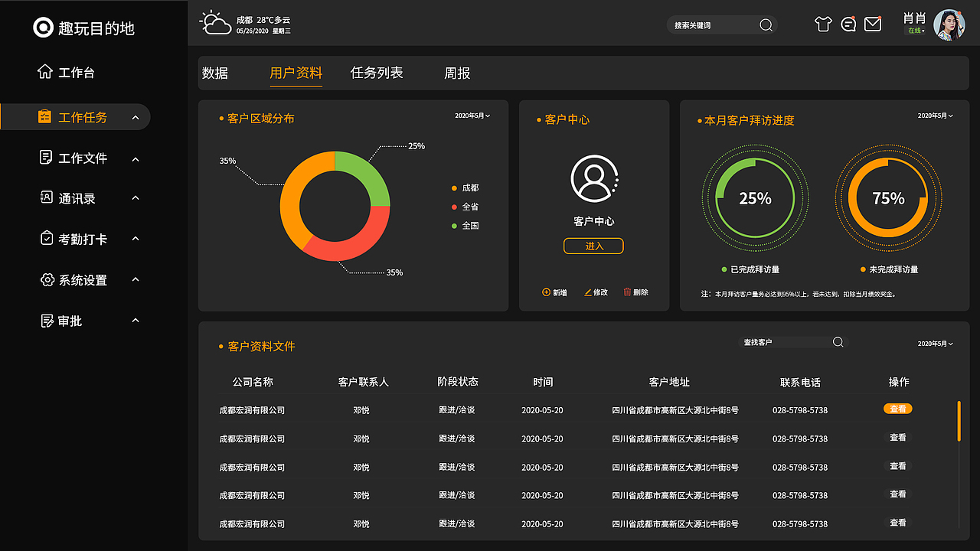Open the mail envelope icon
The image size is (980, 551).
[873, 24]
